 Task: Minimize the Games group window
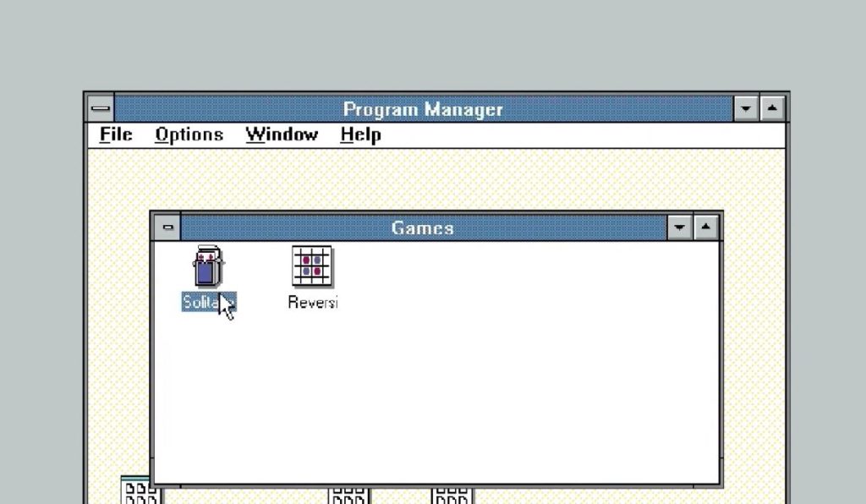click(x=679, y=227)
